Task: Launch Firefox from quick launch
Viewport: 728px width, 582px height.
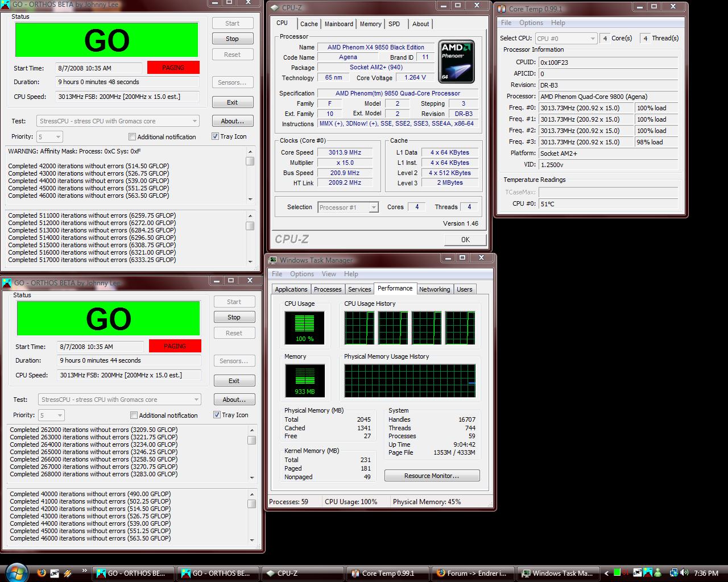Action: (41, 573)
